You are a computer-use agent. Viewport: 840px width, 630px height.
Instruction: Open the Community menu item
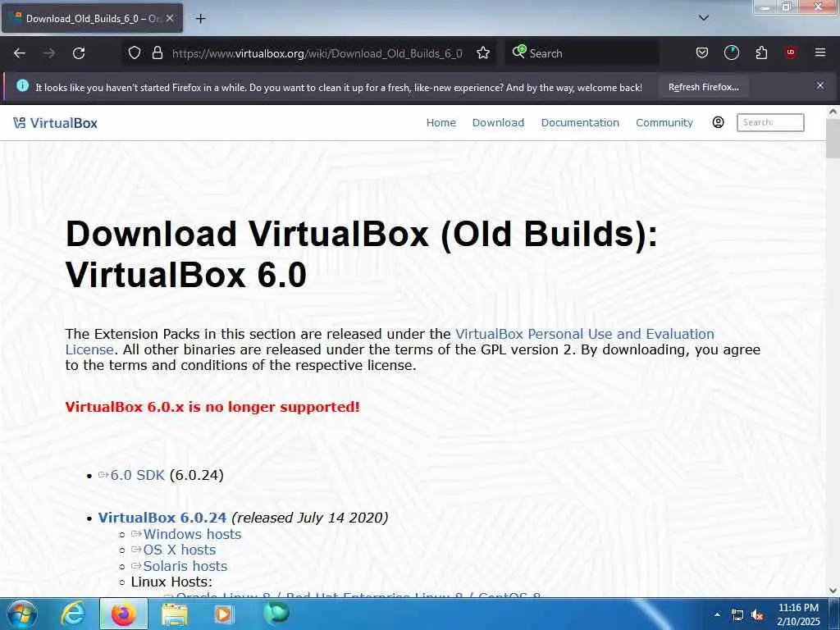point(664,123)
